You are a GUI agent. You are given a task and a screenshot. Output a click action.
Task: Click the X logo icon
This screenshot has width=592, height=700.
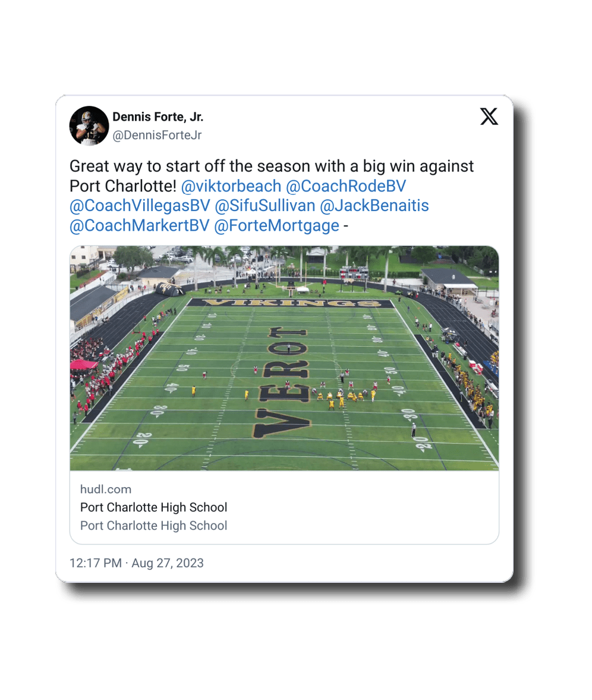(489, 117)
